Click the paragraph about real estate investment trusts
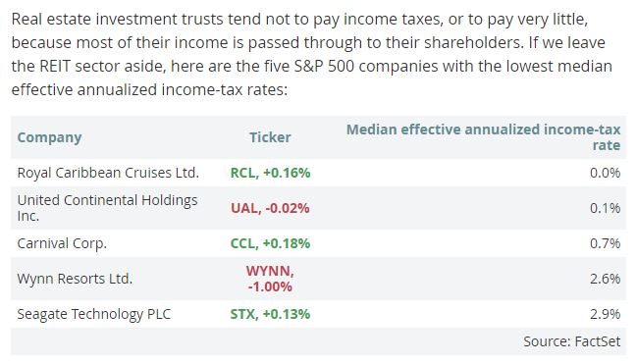Viewport: 637px width, 364px height. coord(312,54)
